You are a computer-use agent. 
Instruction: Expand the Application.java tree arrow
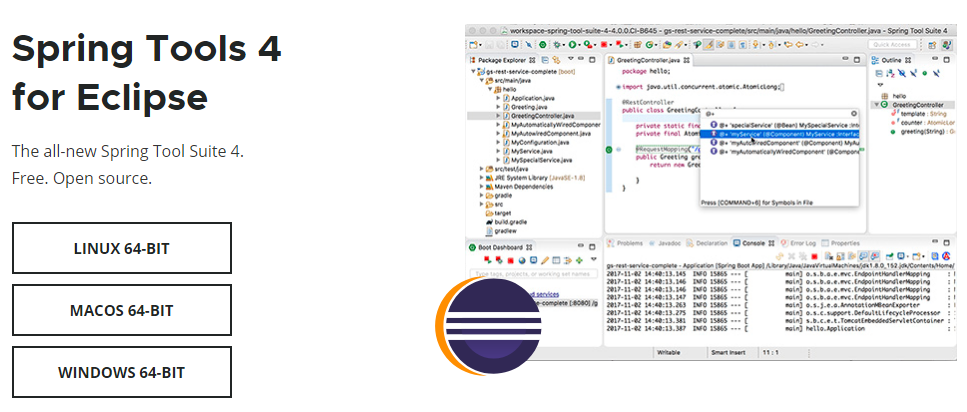point(498,99)
